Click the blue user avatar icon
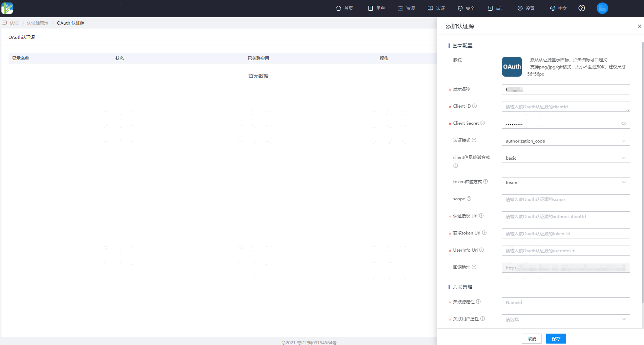The image size is (644, 345). (x=602, y=8)
